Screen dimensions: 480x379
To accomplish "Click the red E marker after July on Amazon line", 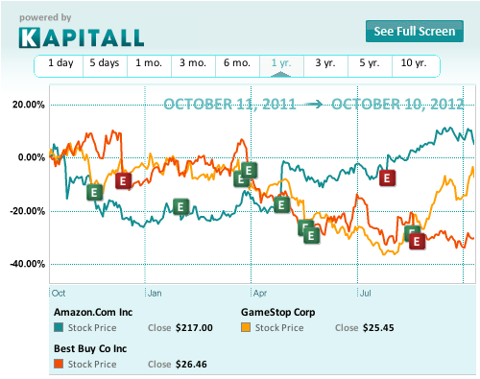I will click(387, 178).
